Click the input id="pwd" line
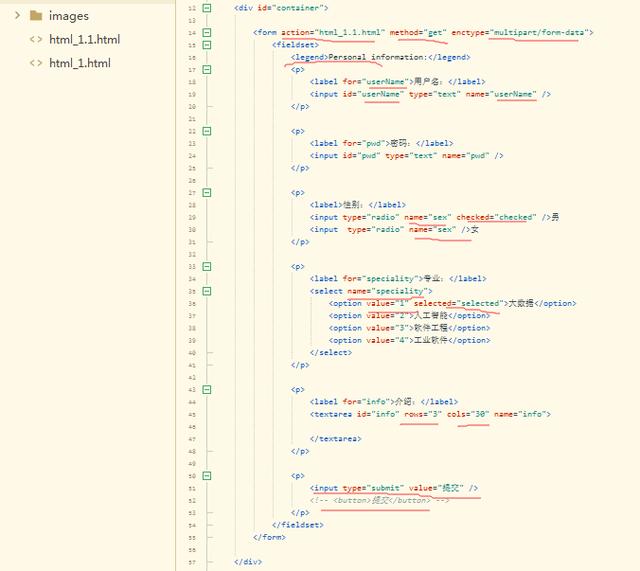The width and height of the screenshot is (640, 571). (407, 156)
